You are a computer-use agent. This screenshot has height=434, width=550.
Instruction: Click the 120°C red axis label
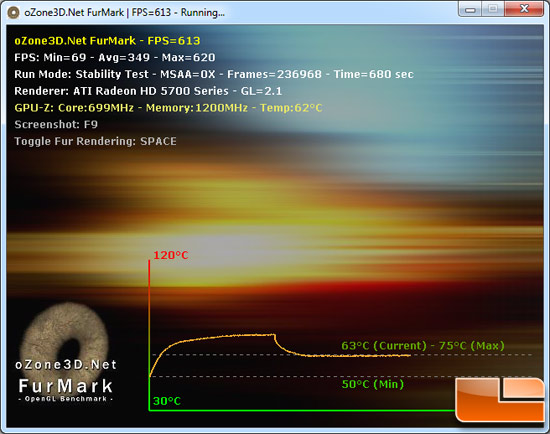point(171,255)
